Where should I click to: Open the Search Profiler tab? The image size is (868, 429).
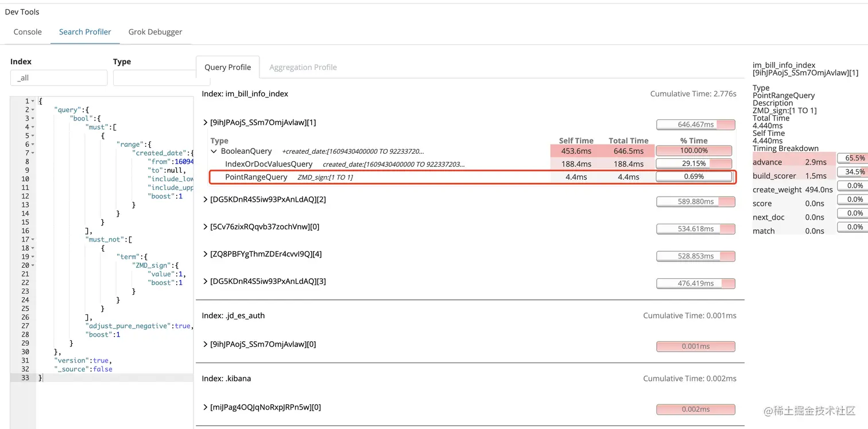click(x=85, y=32)
